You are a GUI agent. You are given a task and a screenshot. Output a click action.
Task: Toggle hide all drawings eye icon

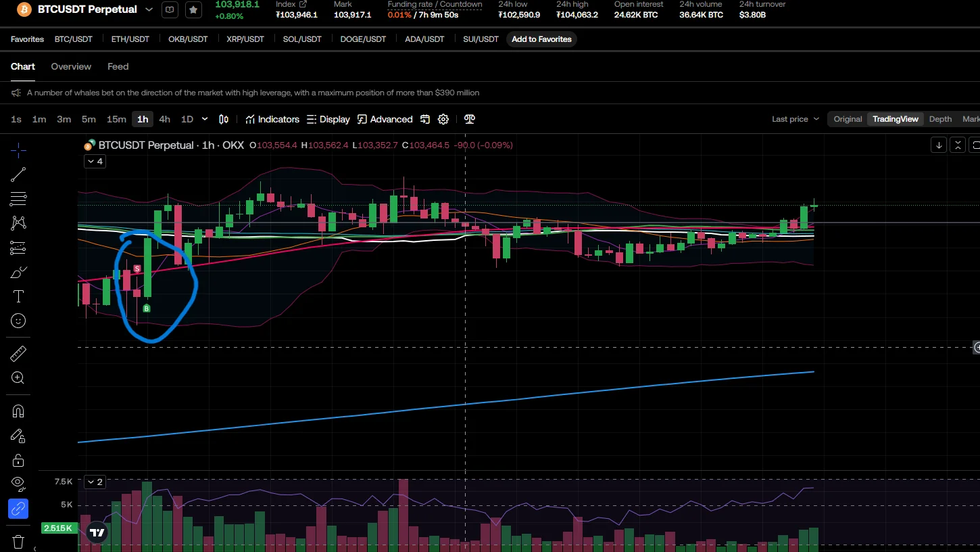point(18,483)
